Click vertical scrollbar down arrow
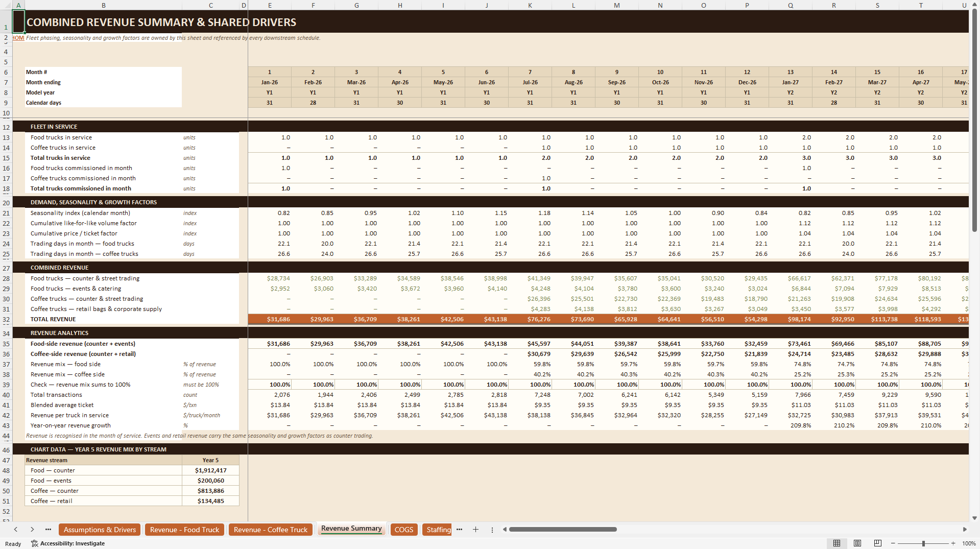Screen dimensions: 980x549 click(975, 518)
